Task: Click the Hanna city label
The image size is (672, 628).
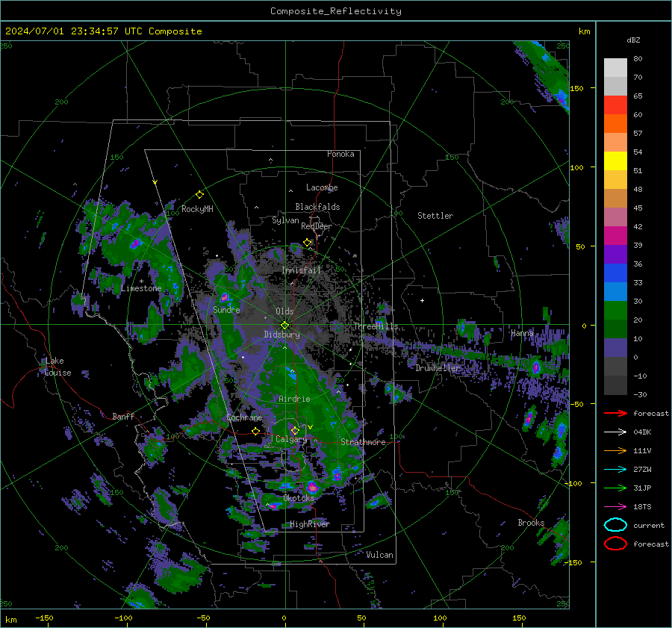Action: pyautogui.click(x=523, y=333)
